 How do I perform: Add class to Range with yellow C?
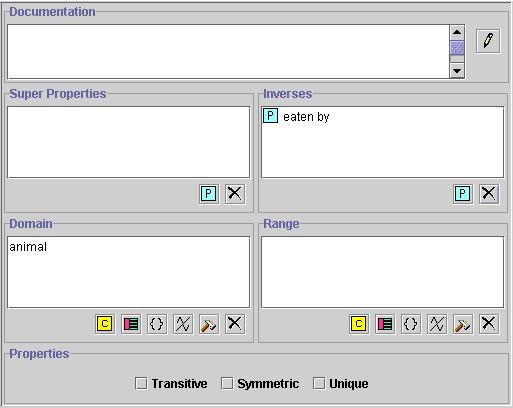pos(359,324)
